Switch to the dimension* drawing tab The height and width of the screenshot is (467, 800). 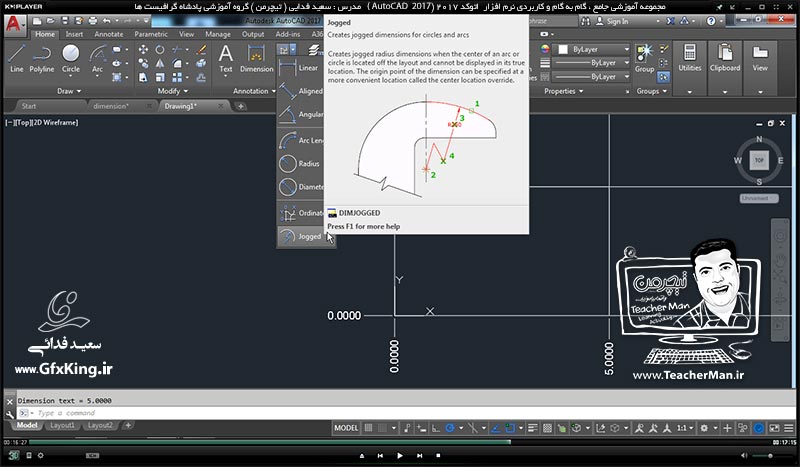tap(111, 106)
